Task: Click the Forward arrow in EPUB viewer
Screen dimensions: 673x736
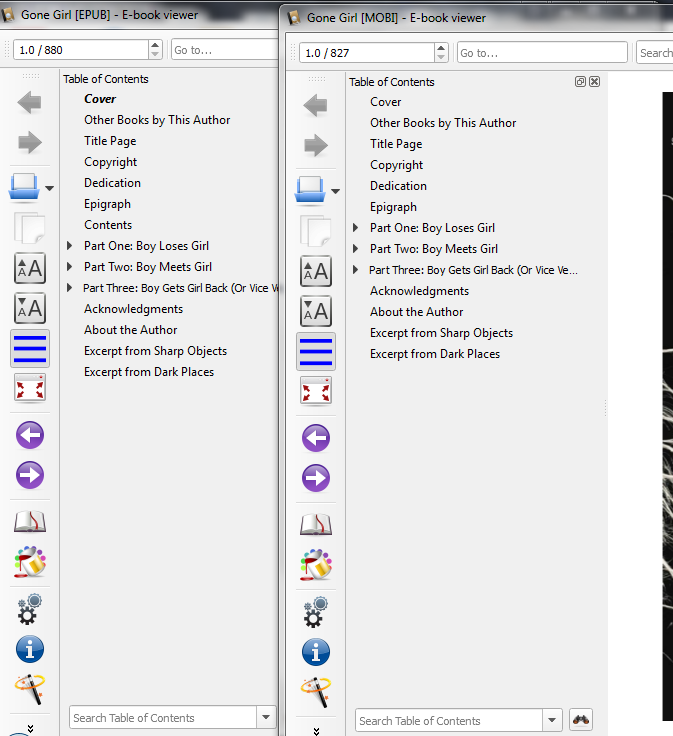Action: (x=29, y=142)
